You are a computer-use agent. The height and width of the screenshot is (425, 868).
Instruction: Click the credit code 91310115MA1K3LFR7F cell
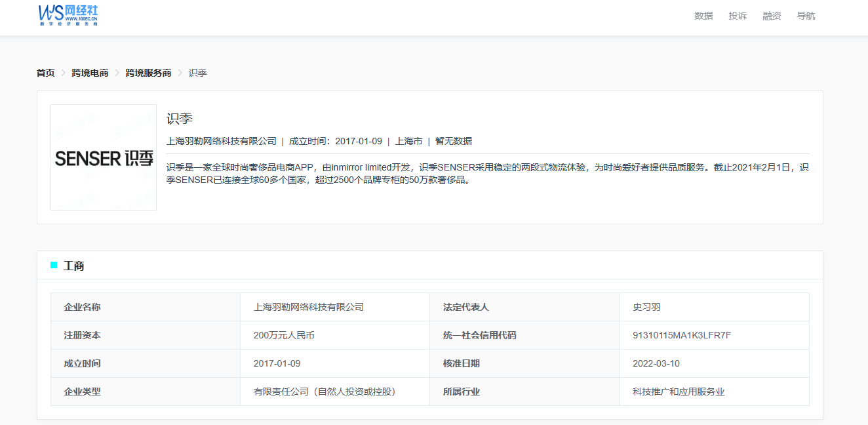pos(681,335)
